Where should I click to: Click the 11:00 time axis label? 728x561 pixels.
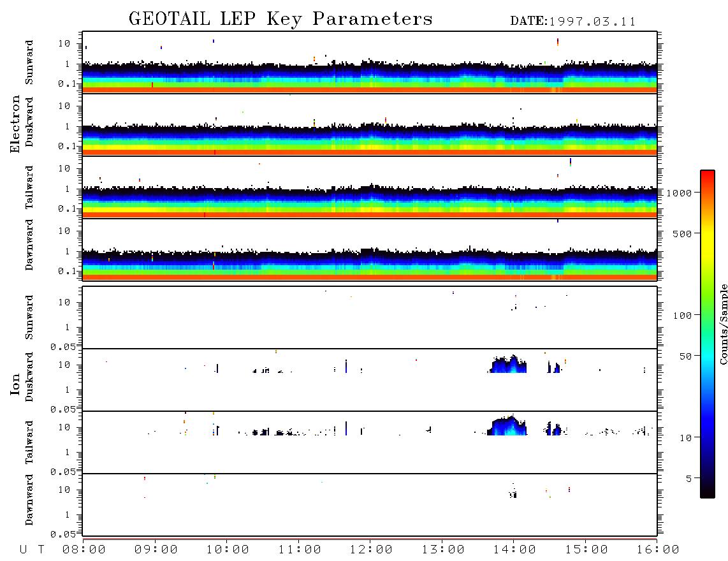(300, 550)
